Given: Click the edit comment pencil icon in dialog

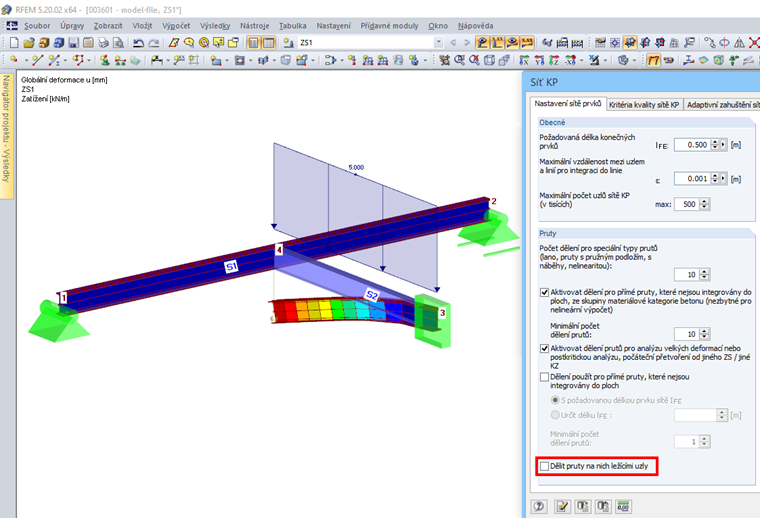Looking at the screenshot, I should coord(562,507).
